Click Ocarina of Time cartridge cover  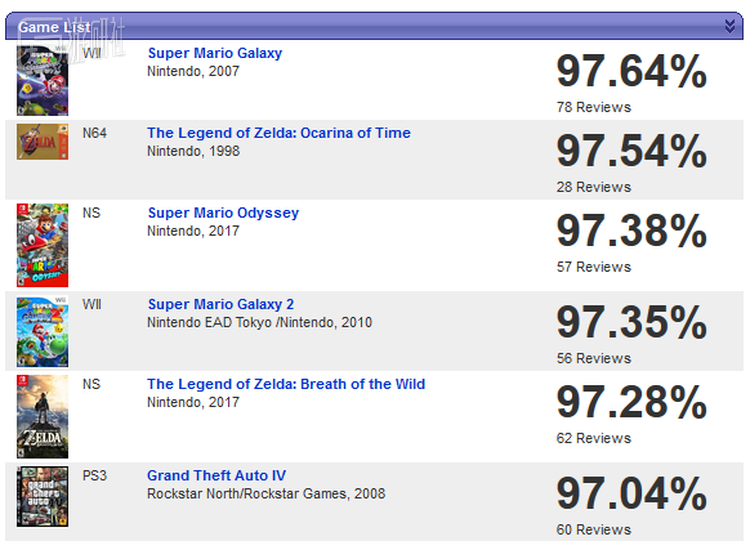(42, 144)
